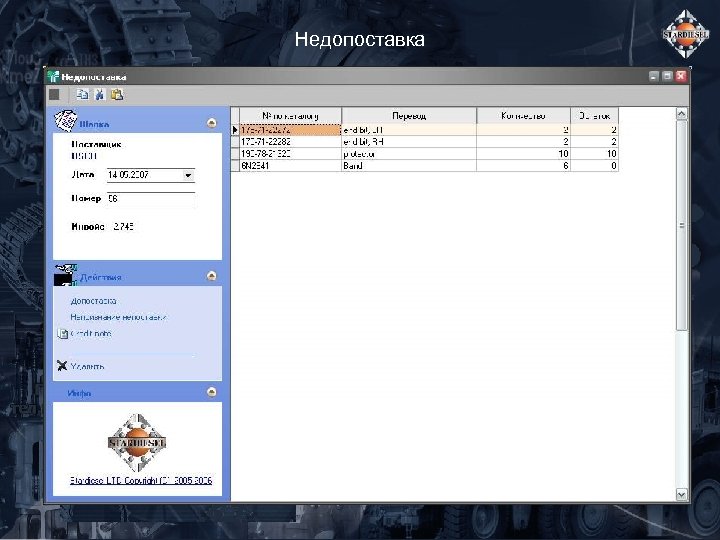Sort by № по каталогу column header
This screenshot has width=720, height=540.
pos(291,116)
